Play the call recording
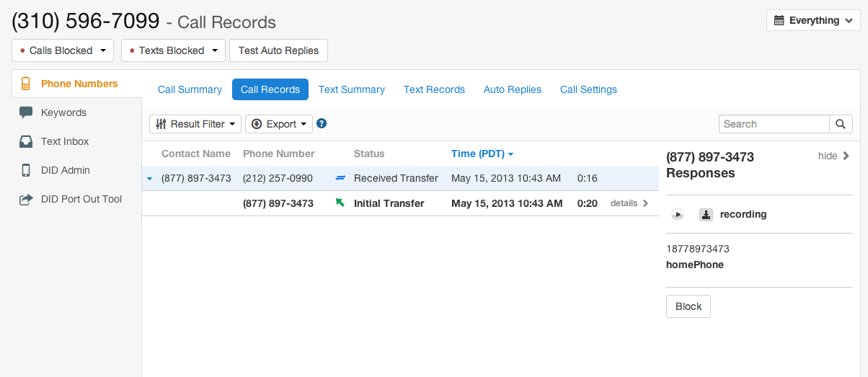The image size is (868, 377). [678, 214]
